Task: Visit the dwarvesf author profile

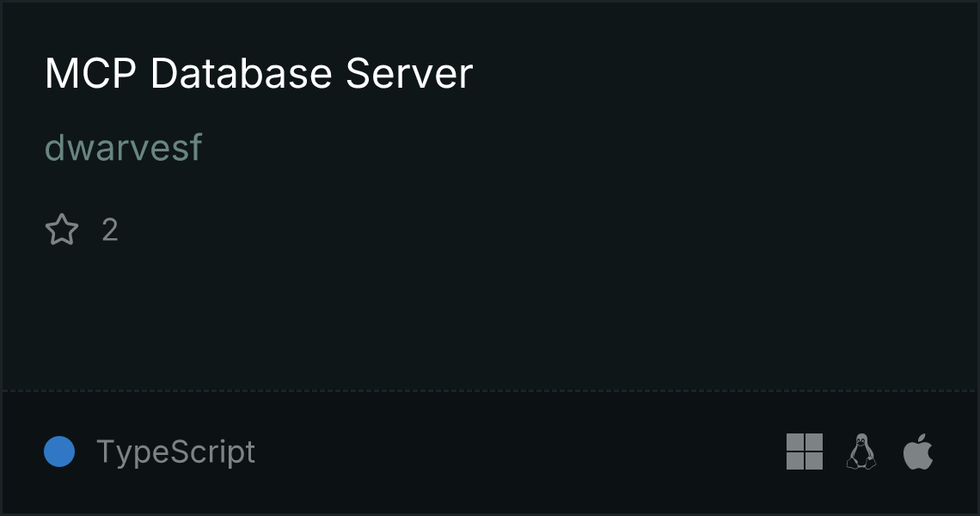Action: [123, 147]
